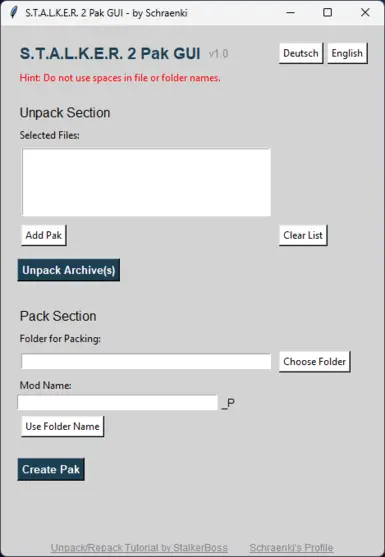385x557 pixels.
Task: Focus the Mod Name text field
Action: click(x=118, y=402)
